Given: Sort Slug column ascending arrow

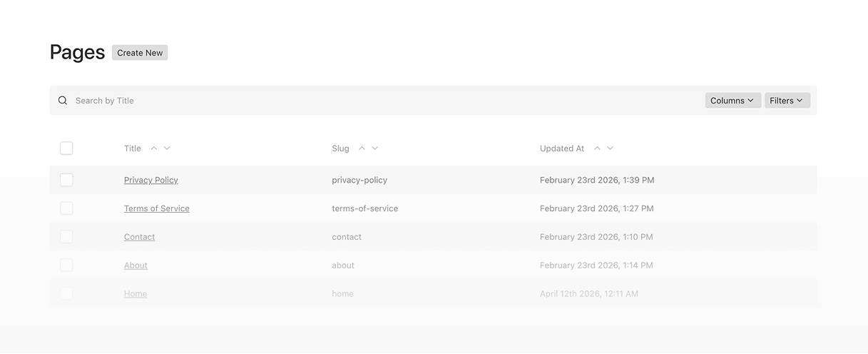Looking at the screenshot, I should coord(362,148).
